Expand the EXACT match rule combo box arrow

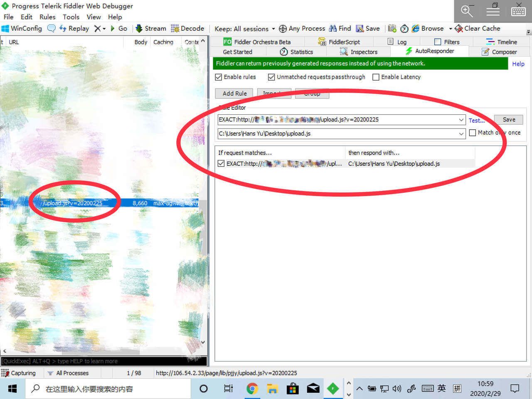(x=461, y=120)
